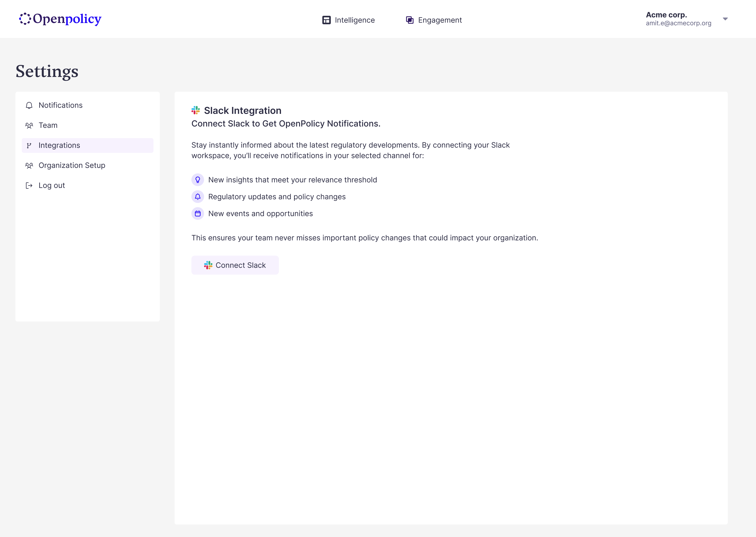Open the Intelligence section
This screenshot has width=756, height=537.
[x=354, y=20]
